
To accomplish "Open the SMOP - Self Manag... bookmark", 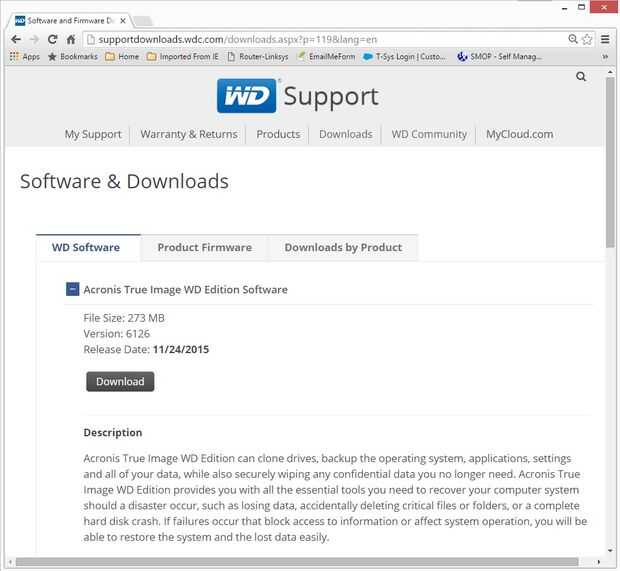I will coord(499,57).
